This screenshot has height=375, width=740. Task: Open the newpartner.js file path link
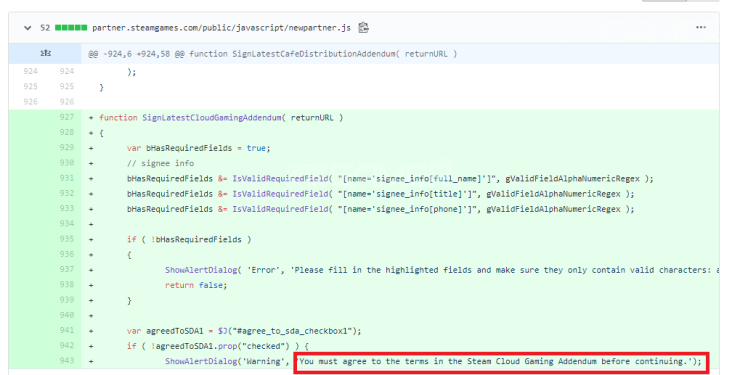coord(221,28)
